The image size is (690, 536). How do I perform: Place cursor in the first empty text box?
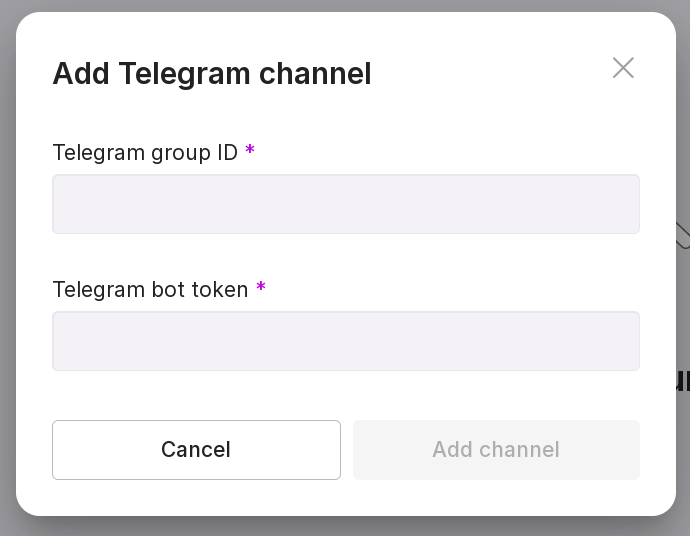(x=345, y=204)
